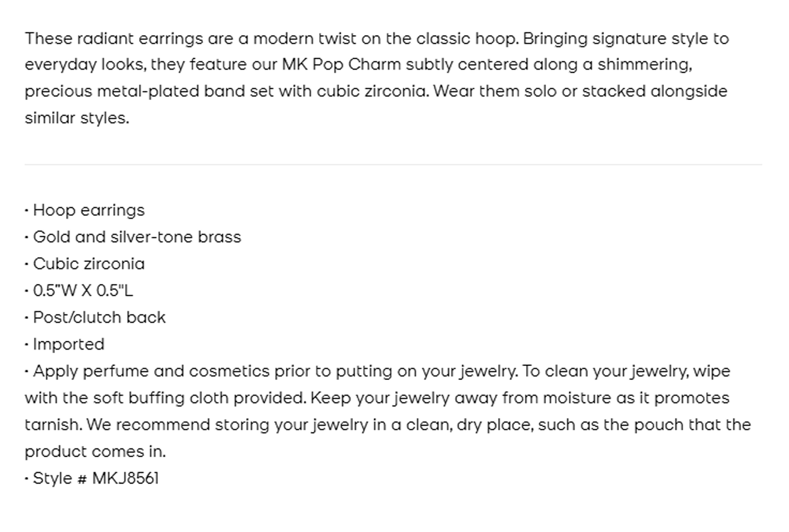Click "similar styles." ending the description
Screen dimensions: 789x532
[x=77, y=118]
